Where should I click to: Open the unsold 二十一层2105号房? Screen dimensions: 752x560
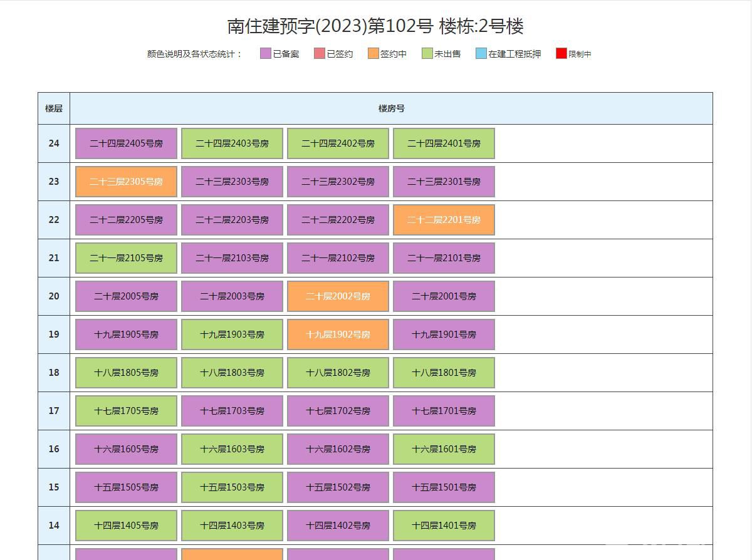(126, 258)
